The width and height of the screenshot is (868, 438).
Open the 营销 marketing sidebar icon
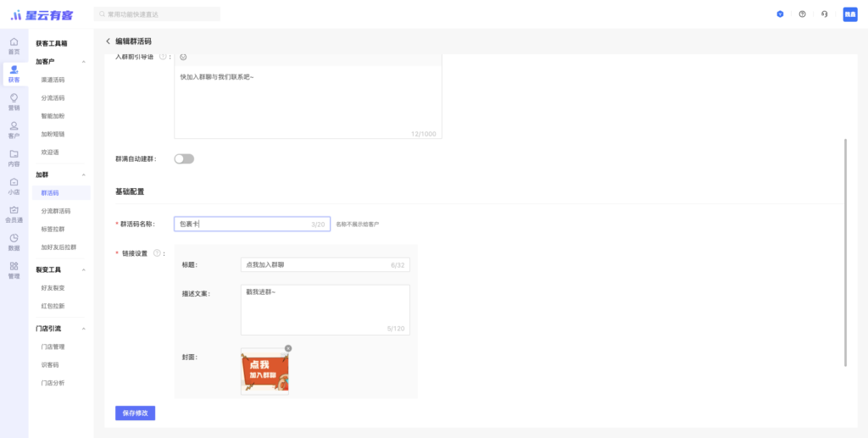(x=14, y=103)
